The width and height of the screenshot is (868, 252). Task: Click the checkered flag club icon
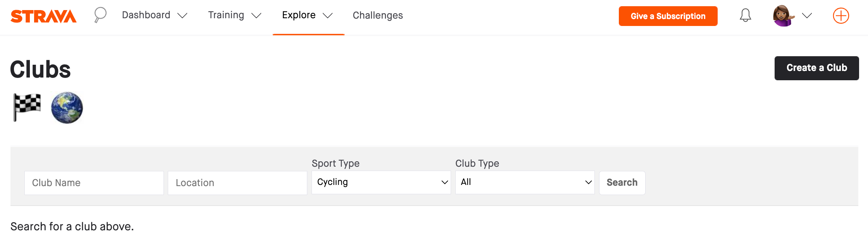pos(27,107)
